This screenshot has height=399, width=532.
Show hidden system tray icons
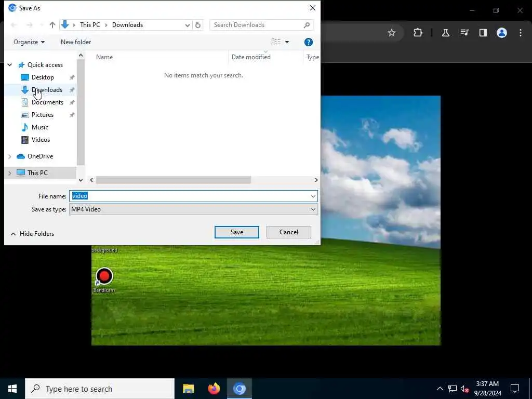(440, 389)
